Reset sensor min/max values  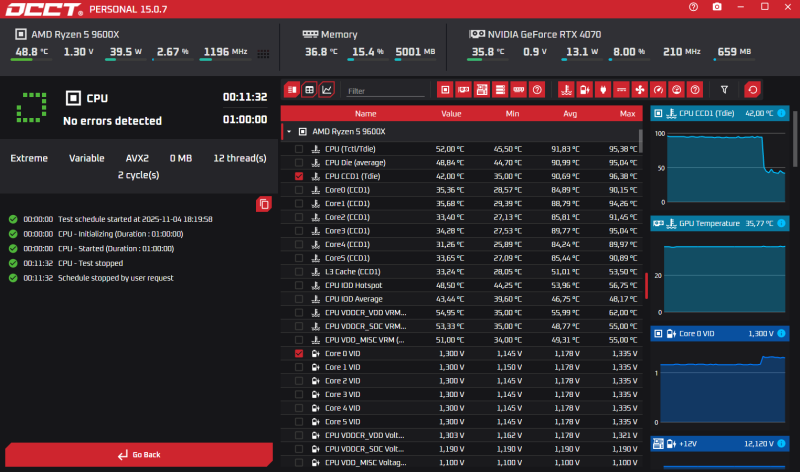point(752,90)
